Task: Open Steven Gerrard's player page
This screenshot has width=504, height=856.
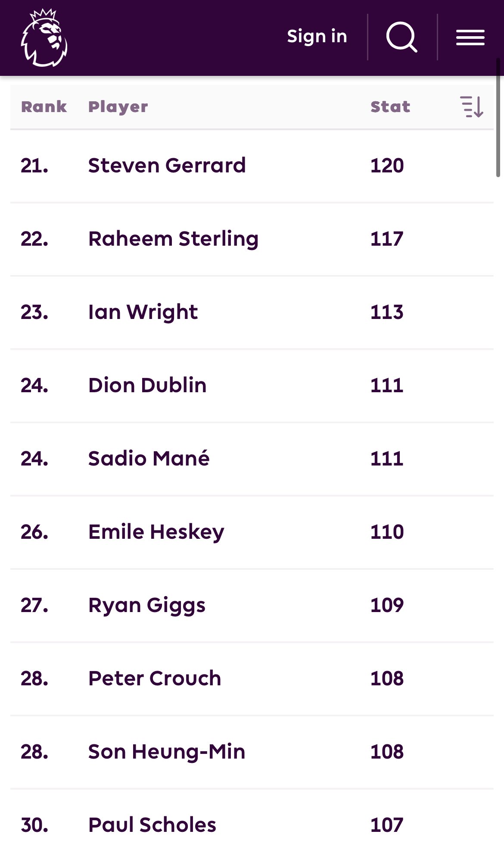Action: pos(167,166)
